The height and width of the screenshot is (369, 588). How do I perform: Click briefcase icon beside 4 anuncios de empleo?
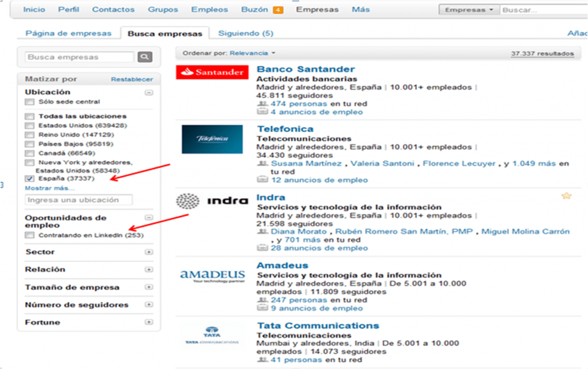tap(262, 112)
